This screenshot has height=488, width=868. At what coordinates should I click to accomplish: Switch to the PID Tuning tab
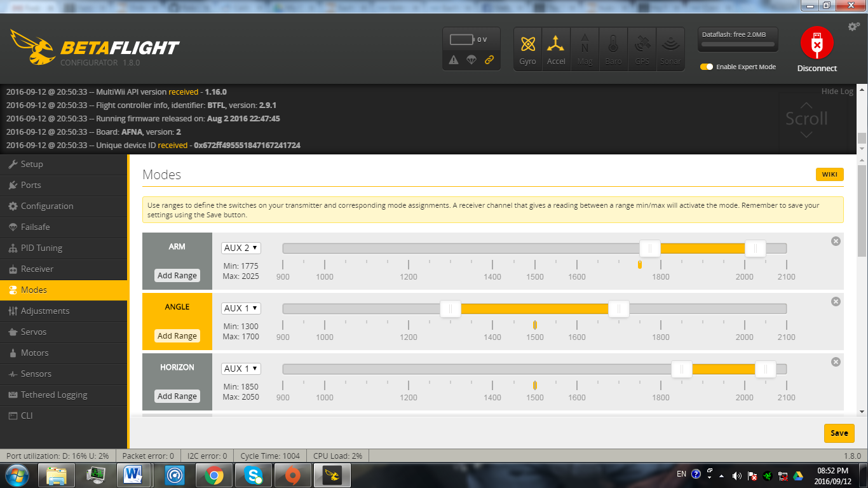tap(41, 248)
